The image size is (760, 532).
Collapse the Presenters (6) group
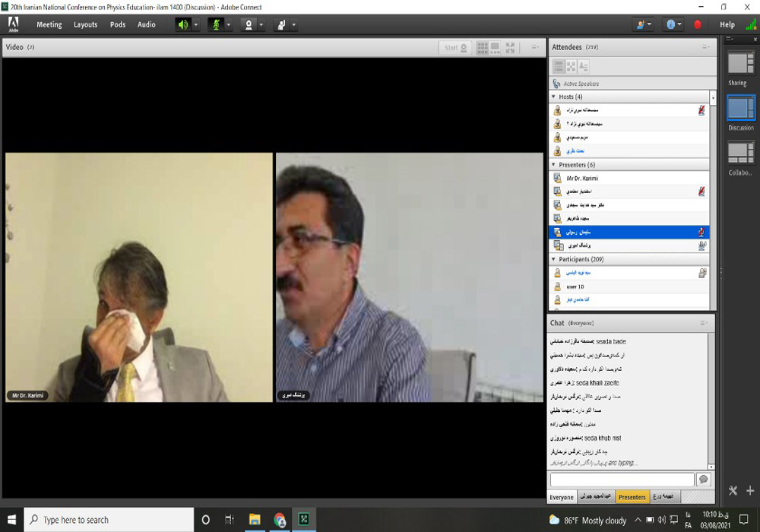[553, 164]
